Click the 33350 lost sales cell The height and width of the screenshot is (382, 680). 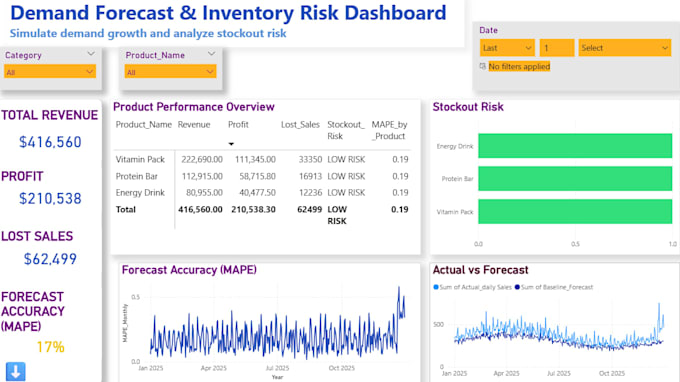point(311,160)
